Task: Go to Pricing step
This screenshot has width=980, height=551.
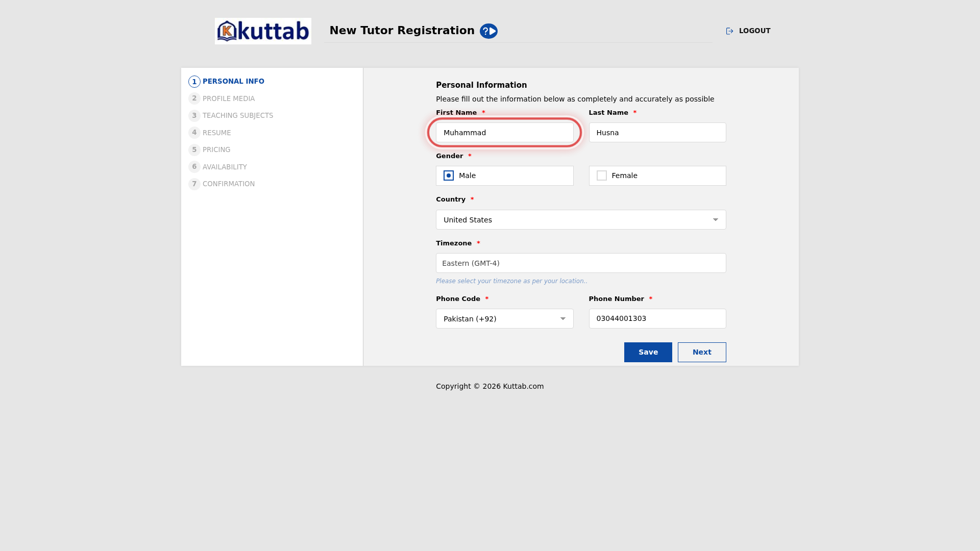Action: (216, 149)
